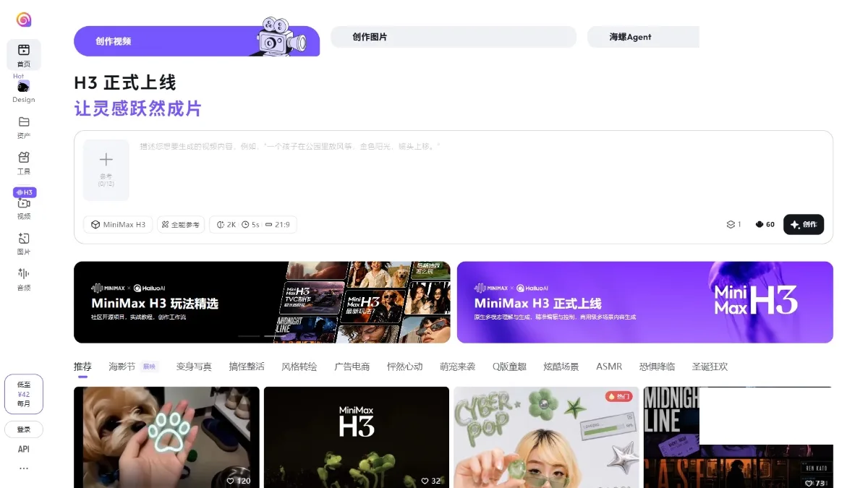The height and width of the screenshot is (488, 868).
Task: Open the API link in sidebar
Action: pyautogui.click(x=24, y=449)
